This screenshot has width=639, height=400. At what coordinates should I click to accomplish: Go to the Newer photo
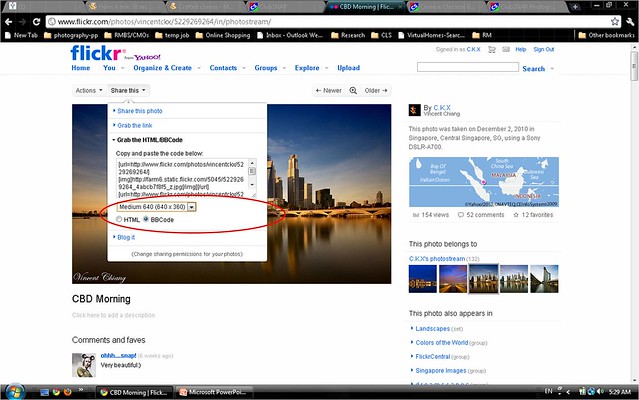coord(329,90)
